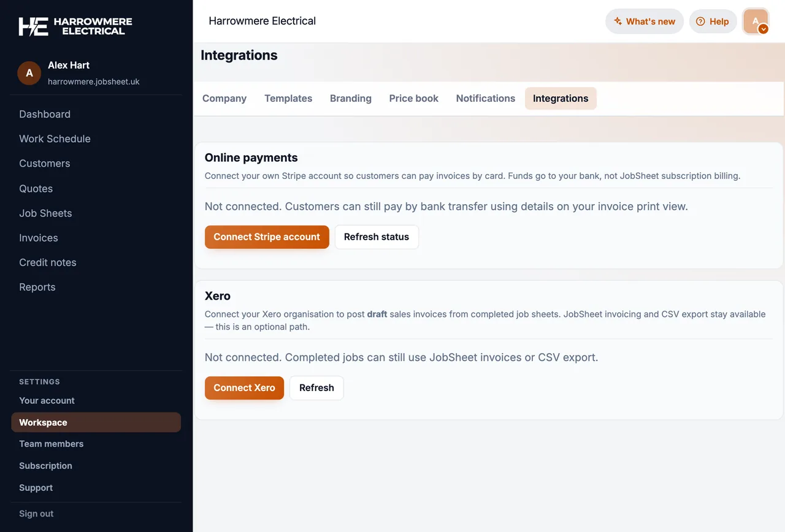
Task: Click the Integrations page heading
Action: [x=239, y=55]
